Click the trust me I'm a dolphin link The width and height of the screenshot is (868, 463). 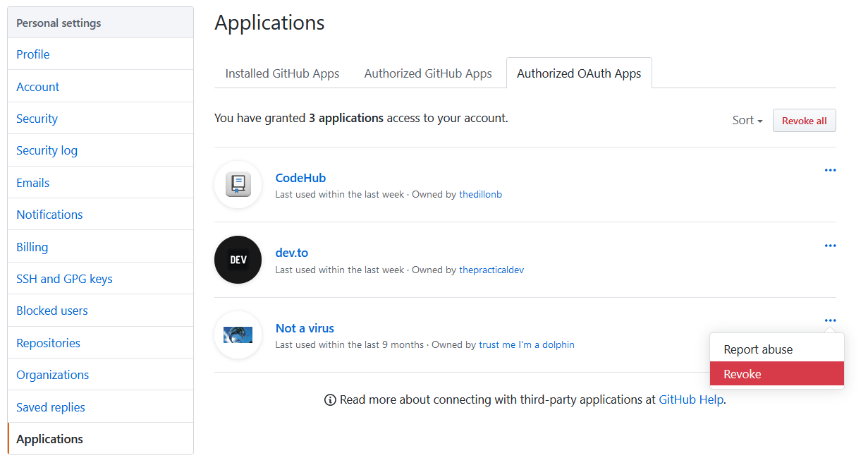527,344
